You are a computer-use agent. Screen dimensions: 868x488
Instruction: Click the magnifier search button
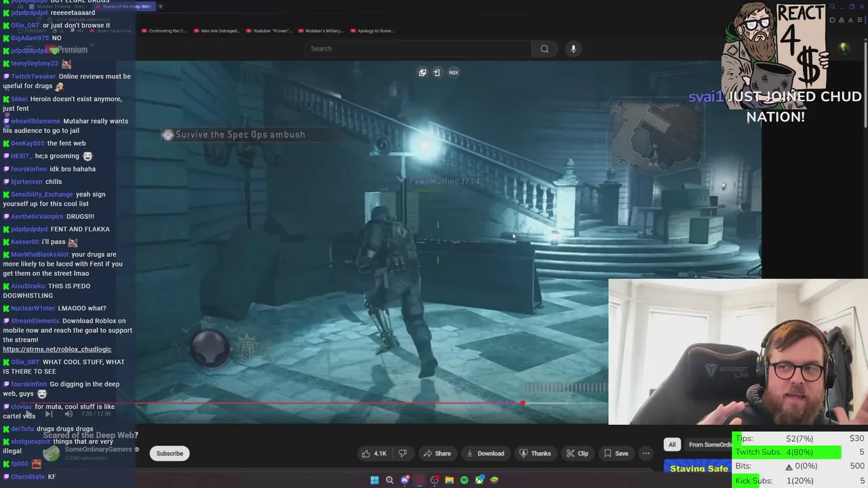tap(545, 49)
